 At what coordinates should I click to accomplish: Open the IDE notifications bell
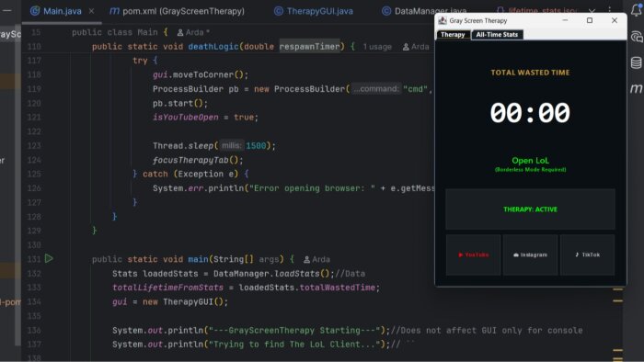pos(637,10)
